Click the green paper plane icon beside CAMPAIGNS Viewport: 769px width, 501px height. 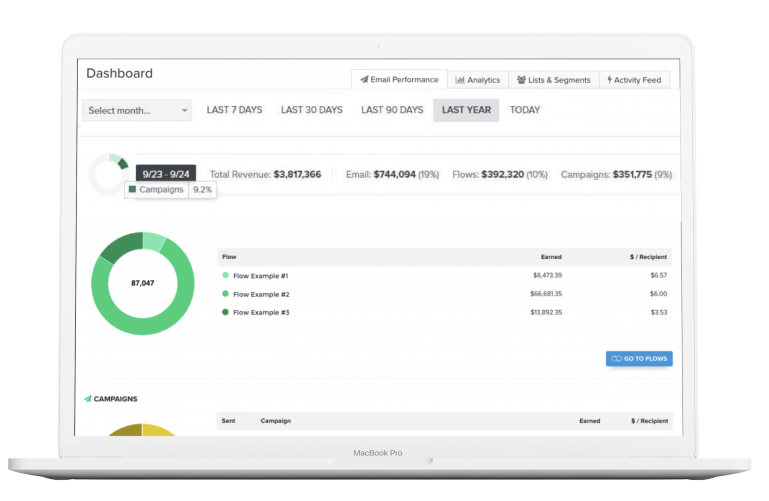coord(87,399)
